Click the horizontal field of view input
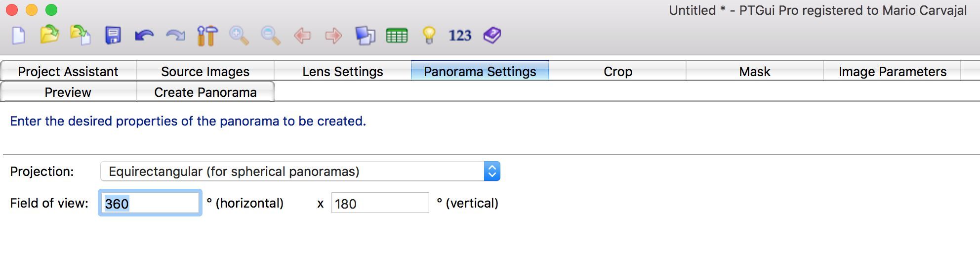 click(x=150, y=203)
